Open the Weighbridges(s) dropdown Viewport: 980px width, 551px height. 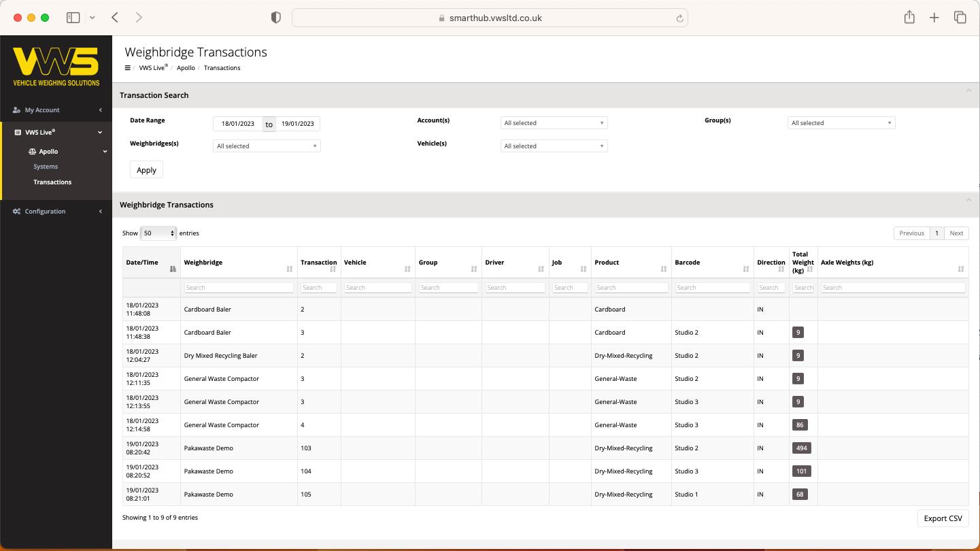click(267, 146)
